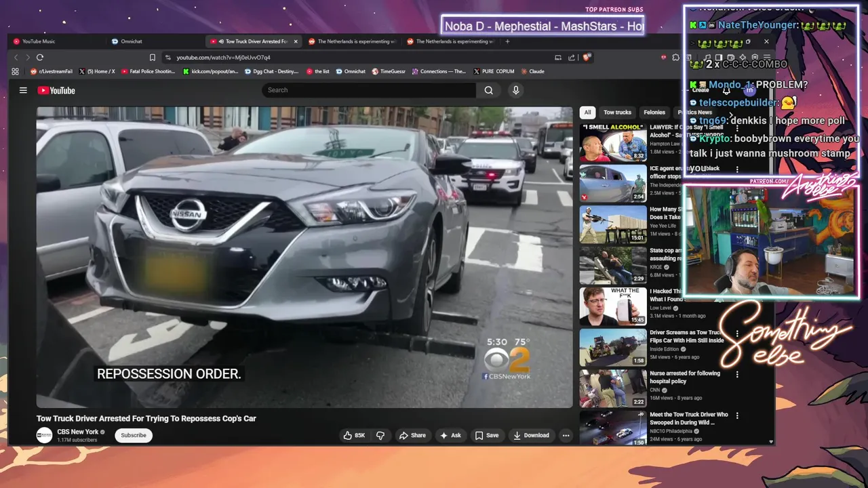This screenshot has height=488, width=868.
Task: Click the address bar URL text
Action: pos(223,58)
